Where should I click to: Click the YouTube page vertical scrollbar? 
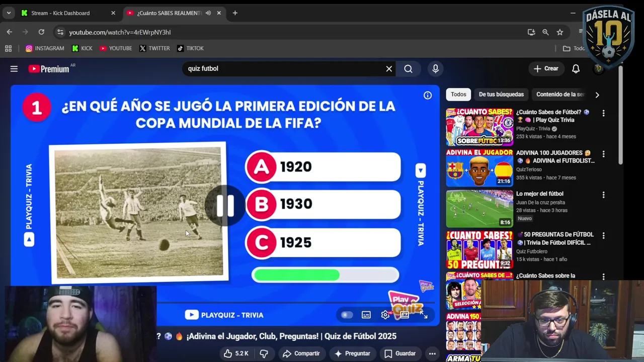[x=620, y=115]
